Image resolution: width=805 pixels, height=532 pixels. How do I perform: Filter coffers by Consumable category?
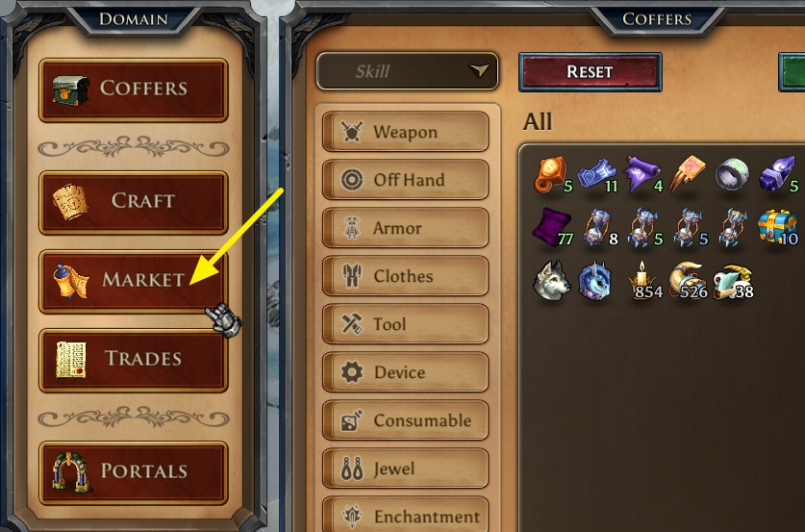pyautogui.click(x=406, y=420)
